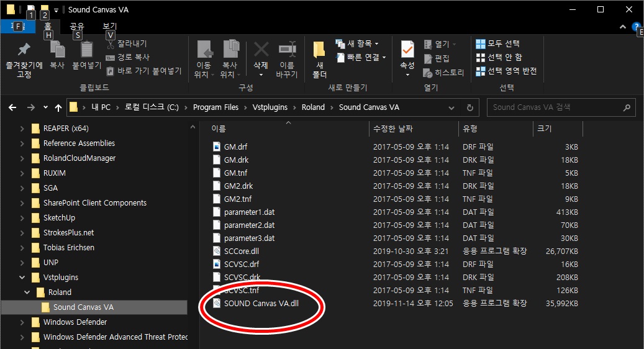Sort by Date modified (수정한 날짜) header
The image size is (644, 349).
click(393, 129)
